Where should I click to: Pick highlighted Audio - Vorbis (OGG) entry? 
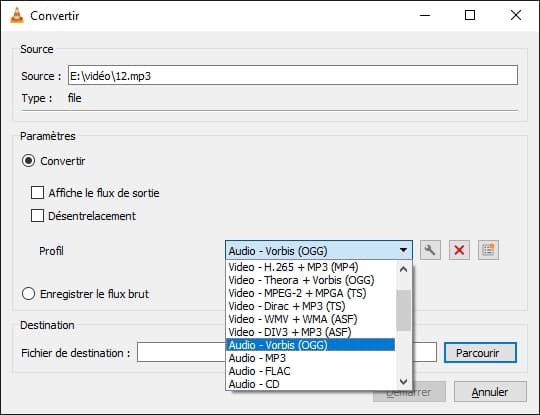310,345
